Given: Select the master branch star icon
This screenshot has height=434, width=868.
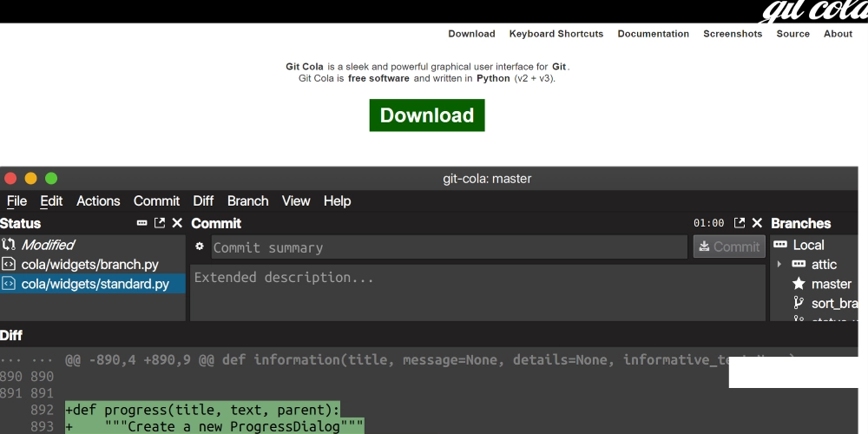Looking at the screenshot, I should coord(799,284).
